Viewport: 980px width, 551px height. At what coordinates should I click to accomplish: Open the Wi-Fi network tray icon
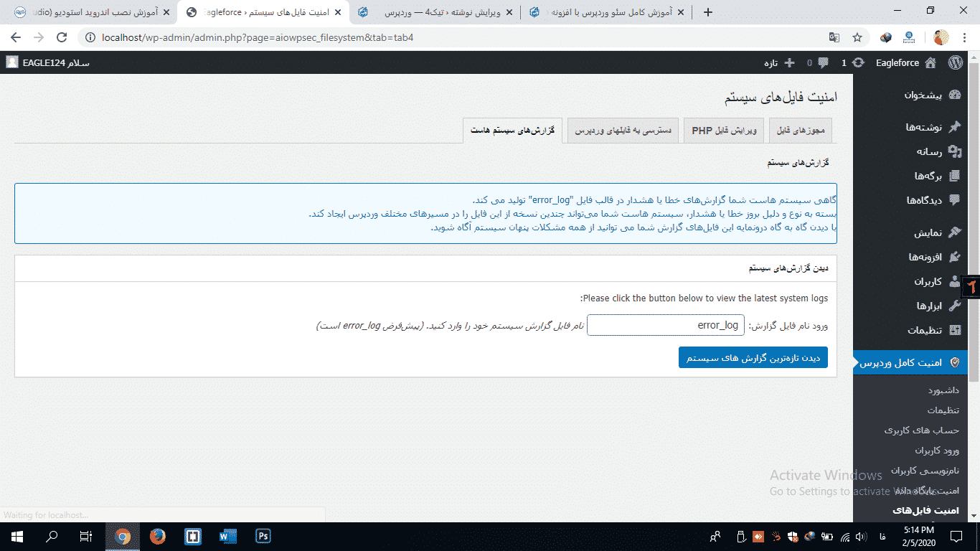click(x=844, y=536)
